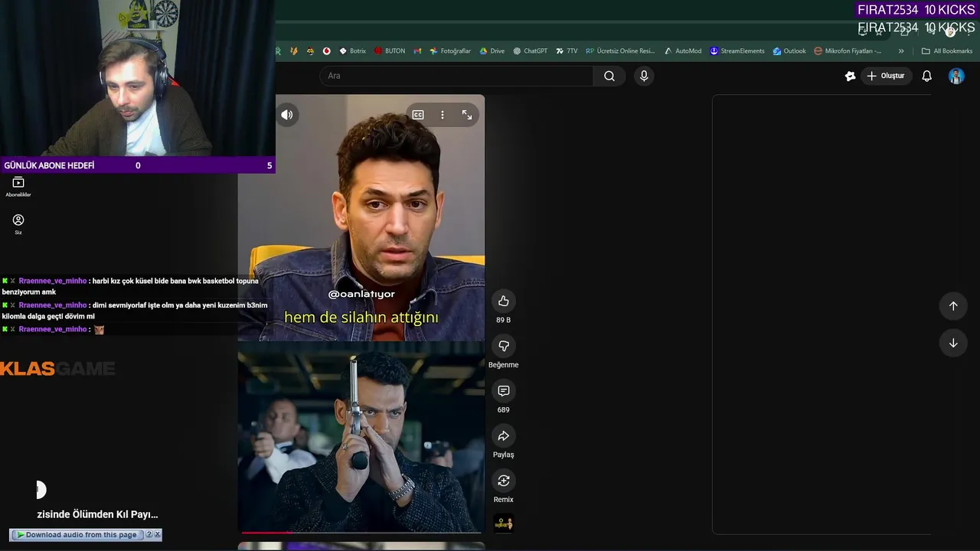This screenshot has width=980, height=551.
Task: Open Abonelikler in the YouTube sidebar
Action: pyautogui.click(x=18, y=187)
